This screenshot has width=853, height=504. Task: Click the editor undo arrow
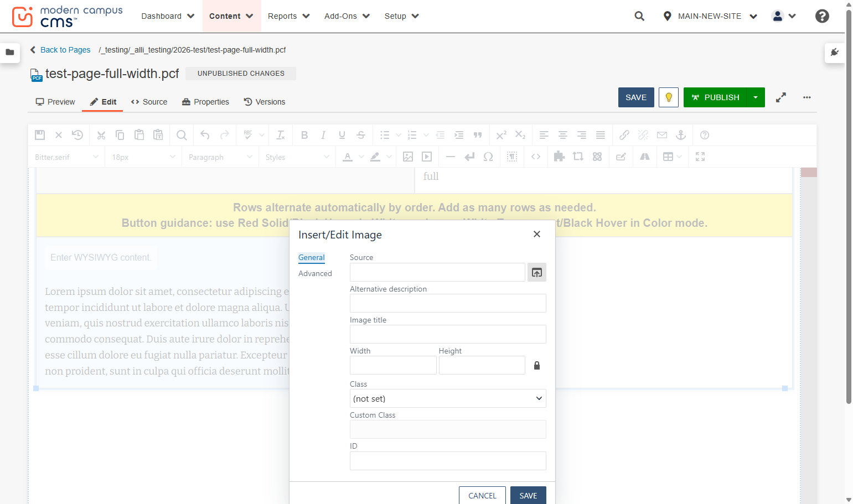point(205,135)
